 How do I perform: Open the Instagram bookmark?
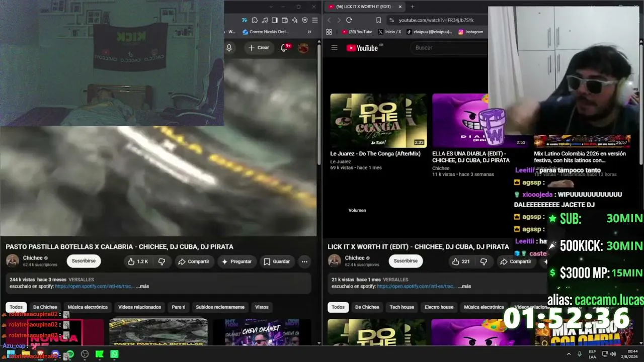coord(471,32)
